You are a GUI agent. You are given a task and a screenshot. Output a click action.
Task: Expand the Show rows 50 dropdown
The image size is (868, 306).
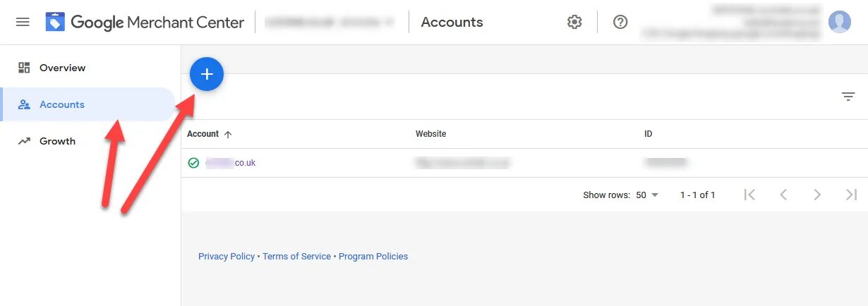[646, 195]
